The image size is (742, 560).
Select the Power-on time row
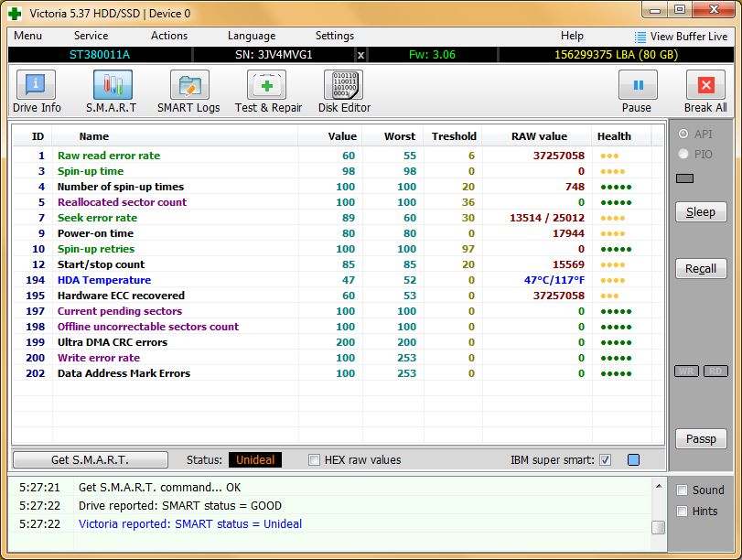pyautogui.click(x=338, y=233)
